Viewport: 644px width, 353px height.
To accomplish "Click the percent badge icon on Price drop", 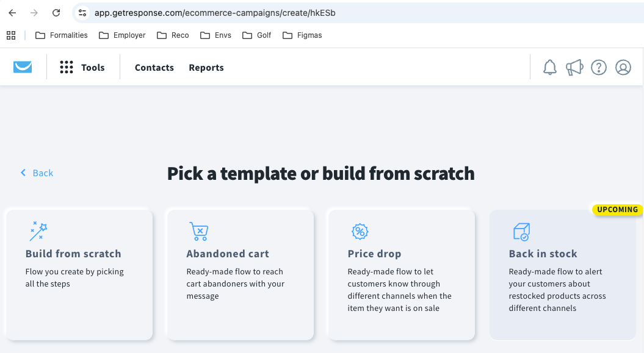I will [x=360, y=232].
